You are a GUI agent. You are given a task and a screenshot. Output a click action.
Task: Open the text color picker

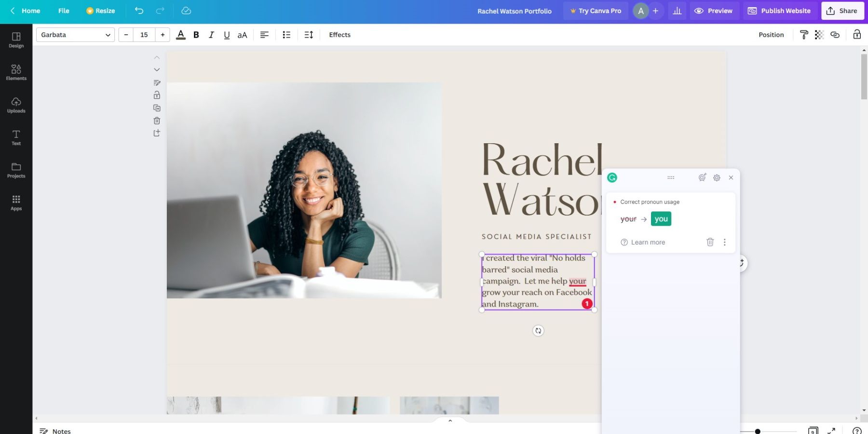[x=180, y=34]
